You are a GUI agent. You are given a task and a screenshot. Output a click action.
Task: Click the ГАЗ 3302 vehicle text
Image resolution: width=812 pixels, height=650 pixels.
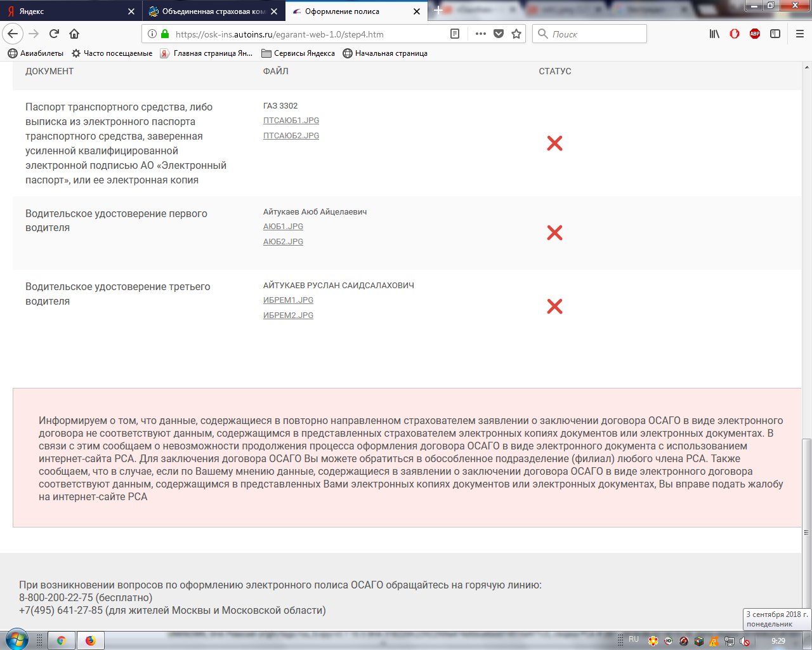click(x=280, y=106)
